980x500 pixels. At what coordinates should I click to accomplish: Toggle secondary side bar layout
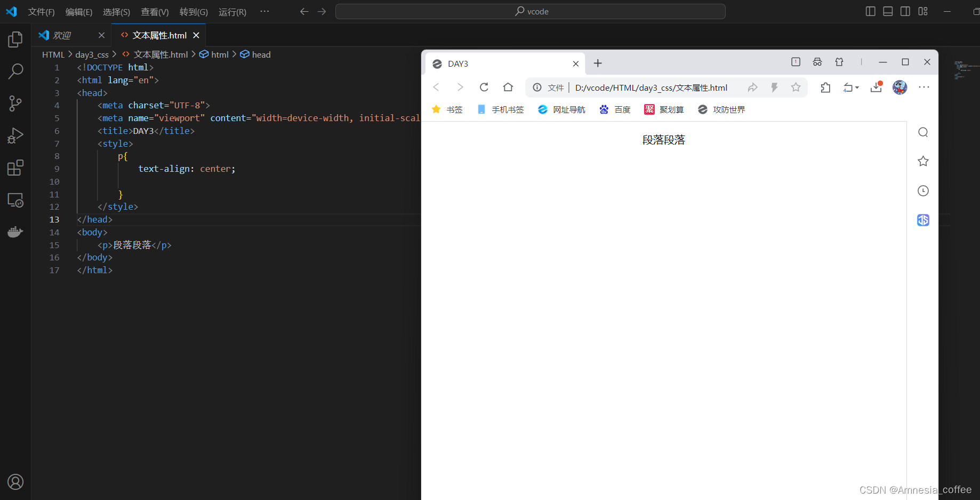click(905, 11)
